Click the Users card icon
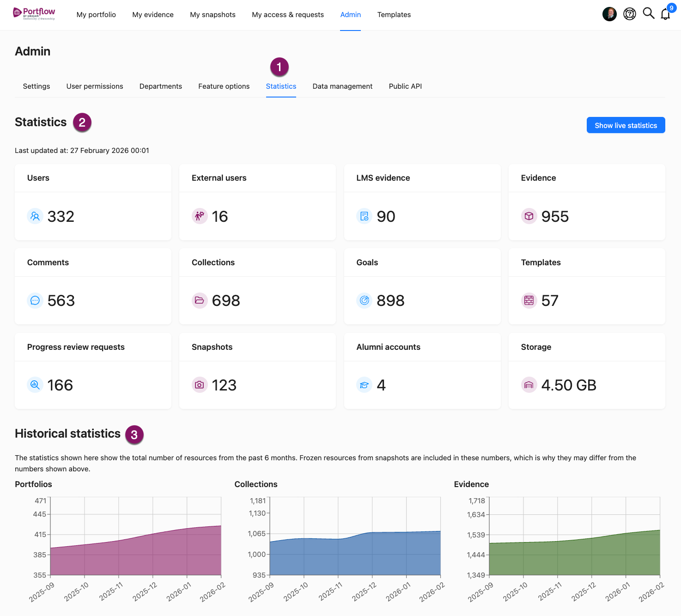Image resolution: width=681 pixels, height=616 pixels. pyautogui.click(x=35, y=216)
